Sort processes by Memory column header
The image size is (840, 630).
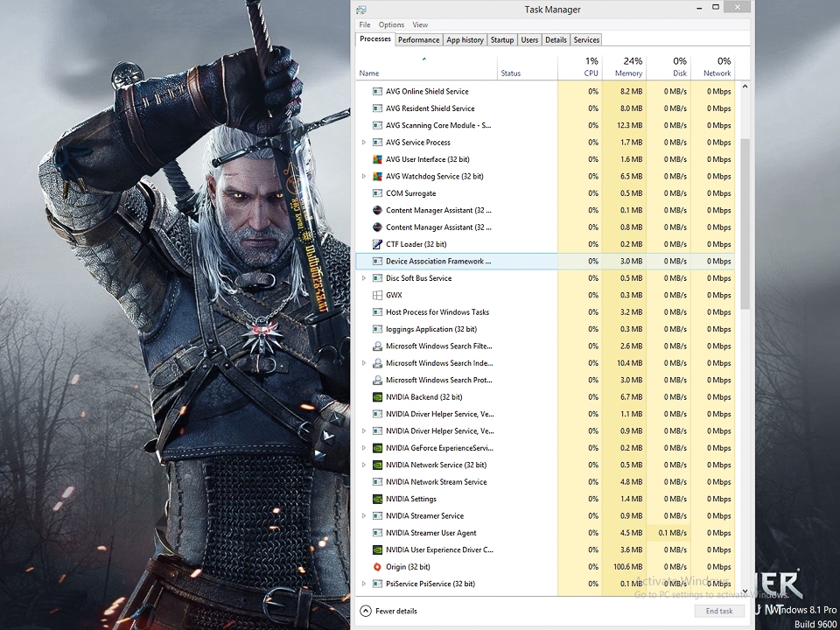624,67
